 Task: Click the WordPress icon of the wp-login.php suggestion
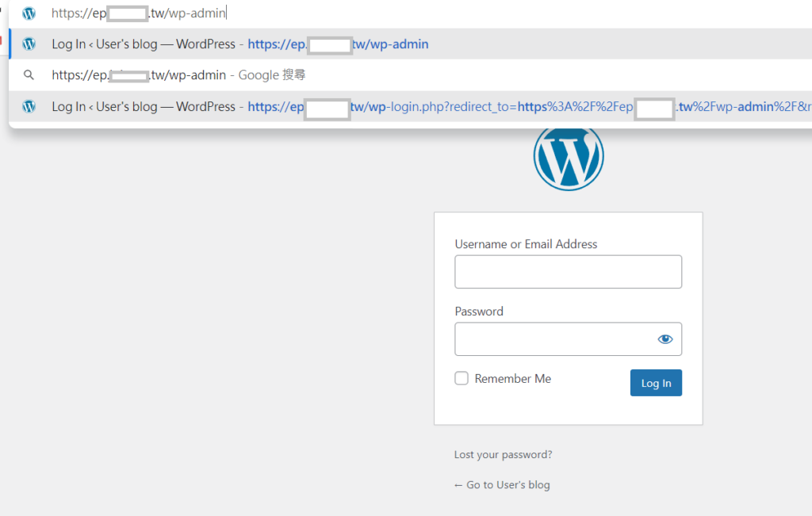click(29, 106)
